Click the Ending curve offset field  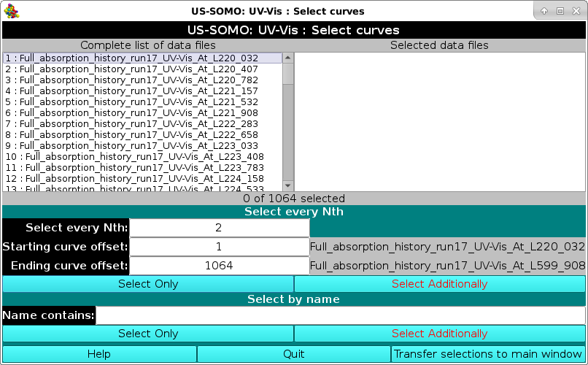pos(220,266)
